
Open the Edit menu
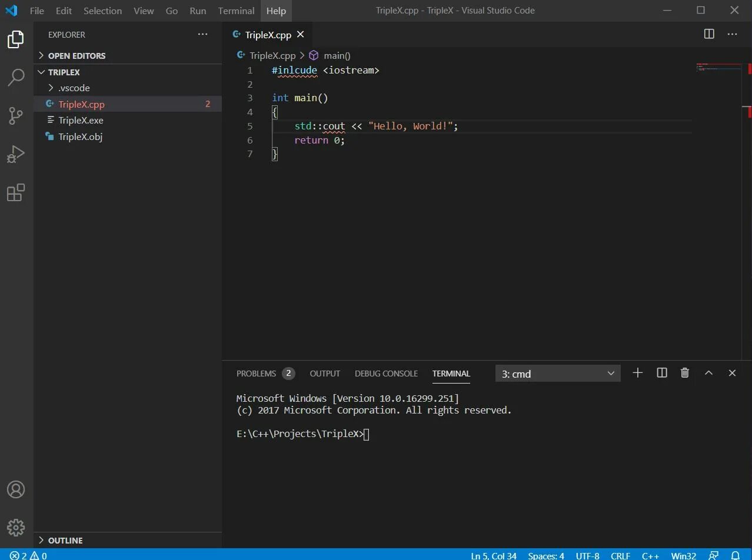point(64,11)
